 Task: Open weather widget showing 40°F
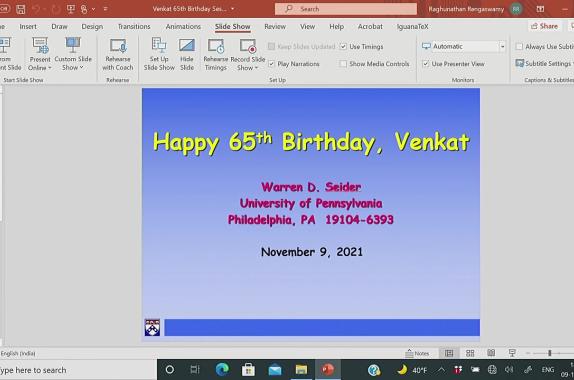tap(412, 370)
